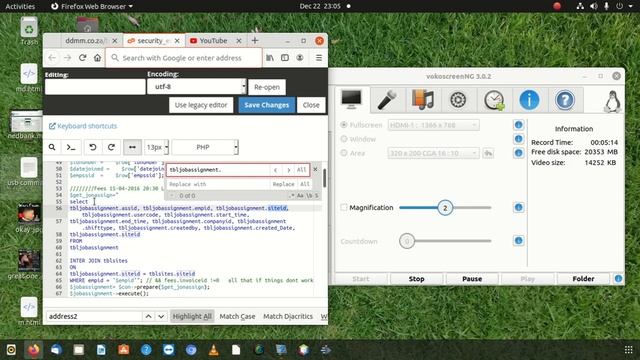
Task: Open the utf-8 Encoding dropdown
Action: 197,87
